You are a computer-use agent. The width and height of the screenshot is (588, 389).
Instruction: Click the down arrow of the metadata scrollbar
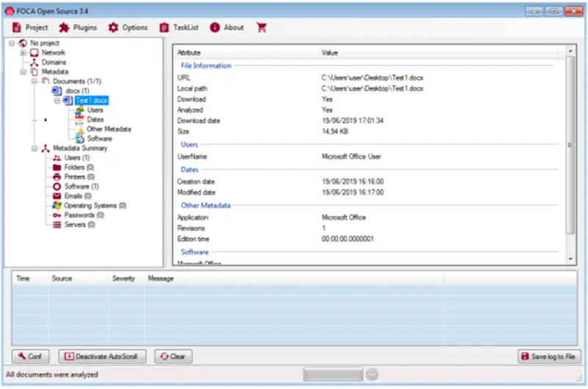pos(570,259)
